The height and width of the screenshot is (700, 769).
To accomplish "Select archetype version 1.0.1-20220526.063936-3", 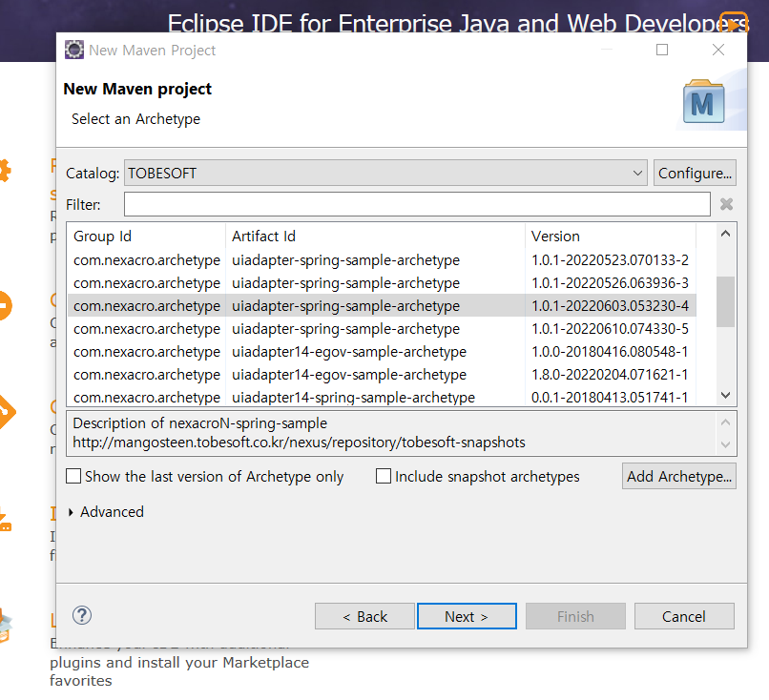I will (382, 283).
